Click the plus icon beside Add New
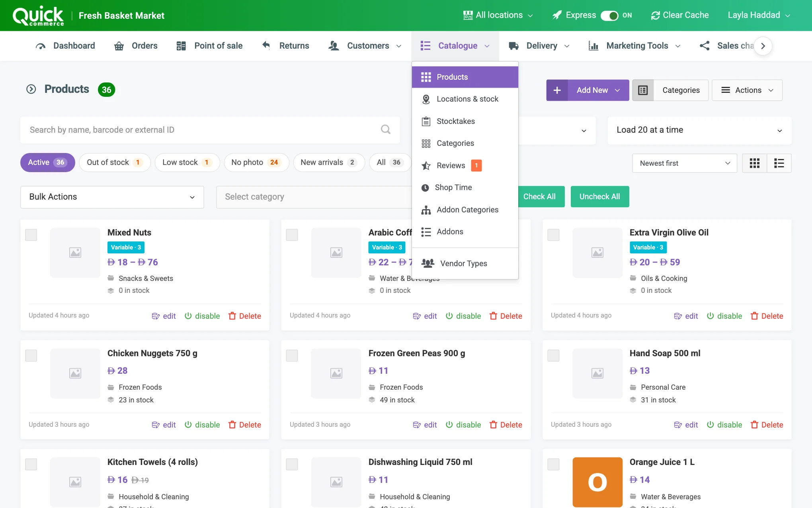Viewport: 812px width, 508px height. (x=557, y=90)
